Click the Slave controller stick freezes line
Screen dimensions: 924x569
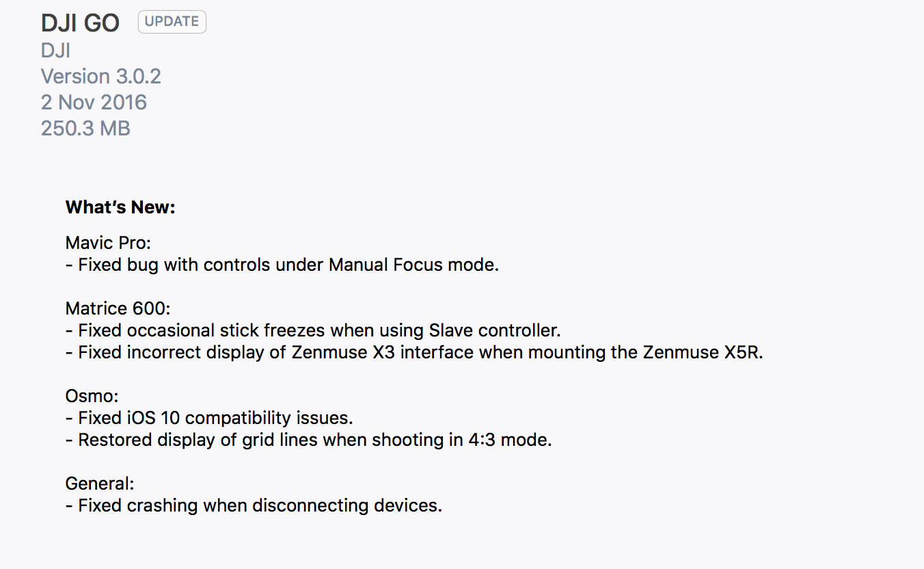tap(313, 330)
